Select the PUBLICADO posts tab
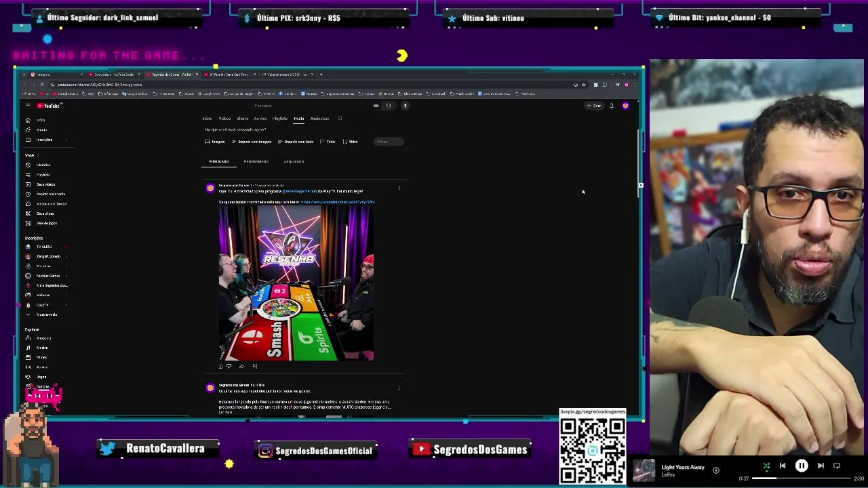The image size is (868, 488). tap(218, 161)
